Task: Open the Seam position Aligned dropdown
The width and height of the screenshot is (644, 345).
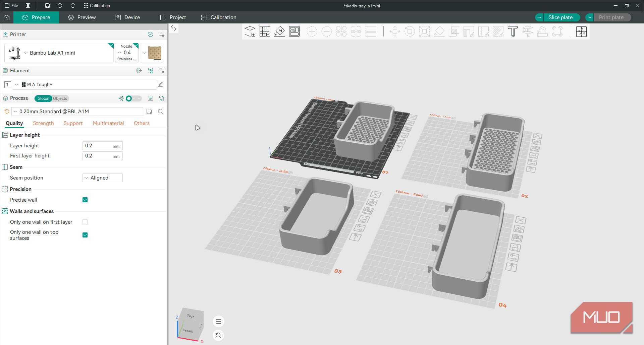Action: click(x=103, y=178)
